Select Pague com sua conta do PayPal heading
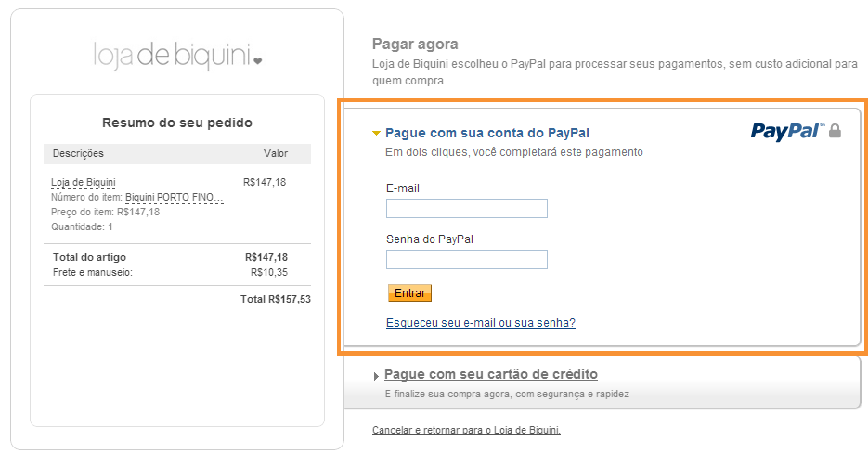868x453 pixels. [x=487, y=133]
